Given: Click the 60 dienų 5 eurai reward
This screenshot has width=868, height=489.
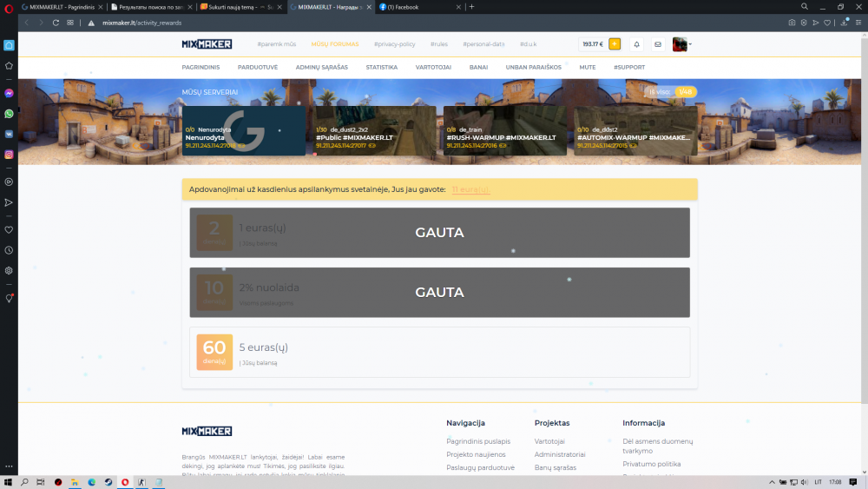Looking at the screenshot, I should (439, 353).
